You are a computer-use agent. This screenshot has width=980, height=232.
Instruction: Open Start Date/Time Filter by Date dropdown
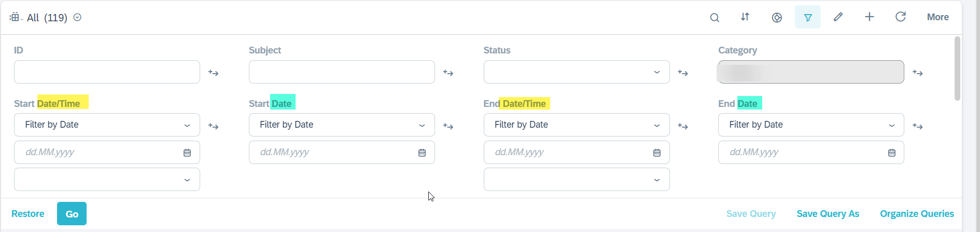[x=107, y=125]
